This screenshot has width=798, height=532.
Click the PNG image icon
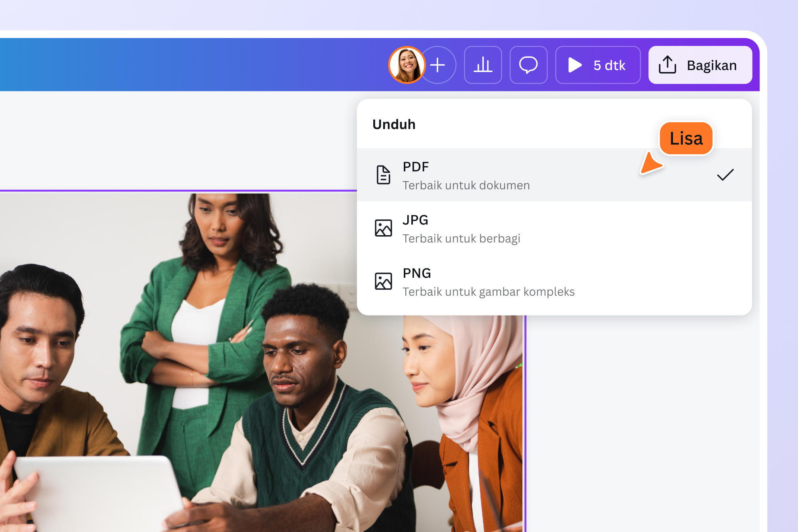coord(383,281)
